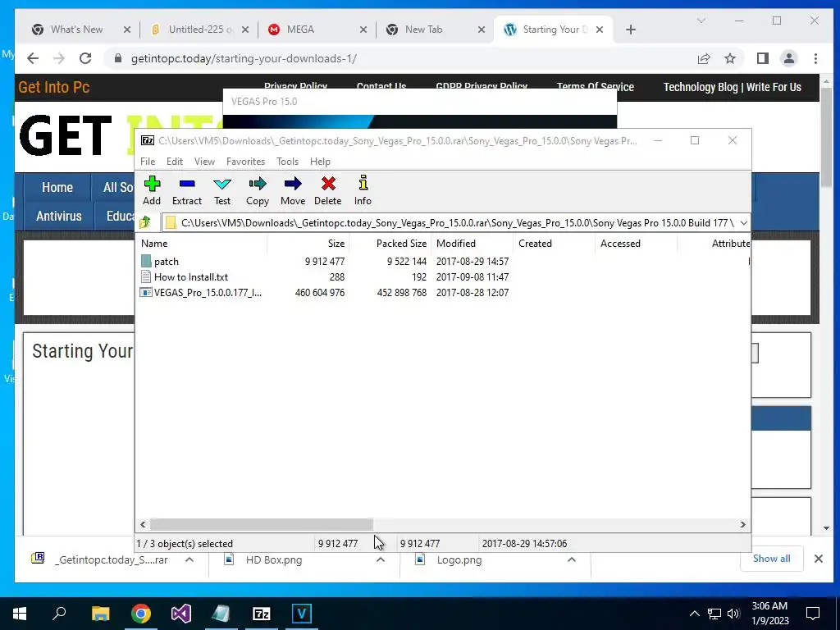
Task: Open the Antivirus category on webpage
Action: point(59,216)
